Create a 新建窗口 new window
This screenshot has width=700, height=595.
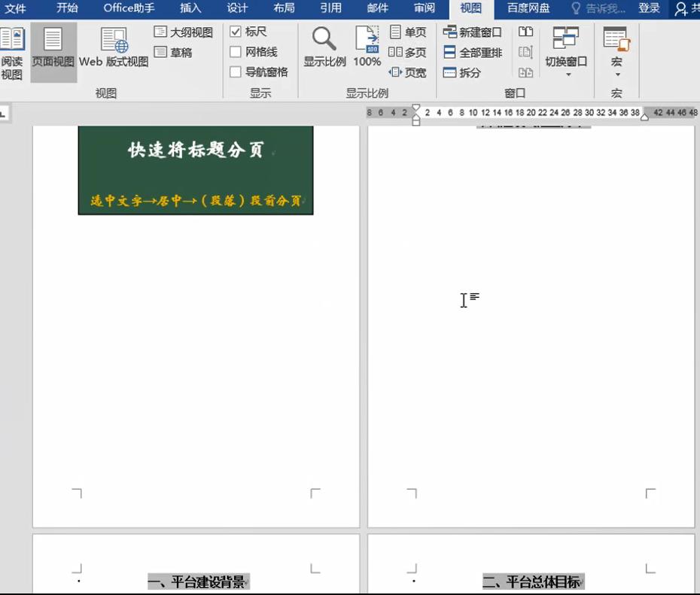pyautogui.click(x=472, y=32)
